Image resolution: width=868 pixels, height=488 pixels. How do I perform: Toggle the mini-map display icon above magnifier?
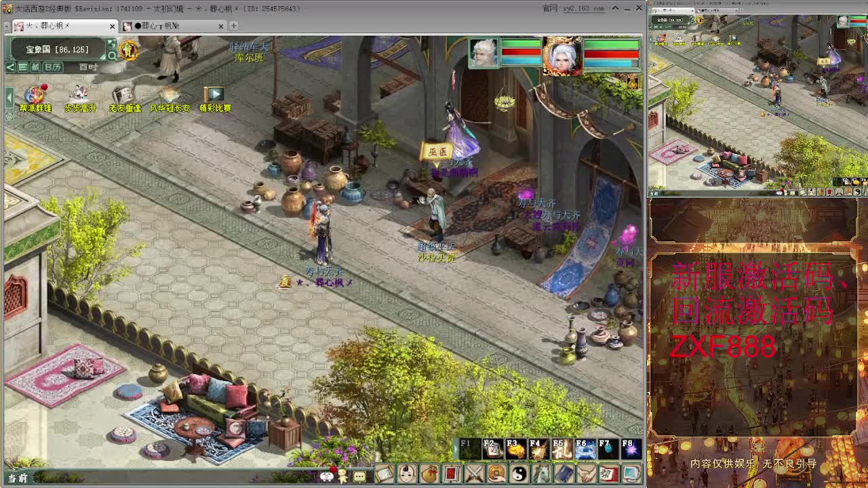(x=112, y=43)
